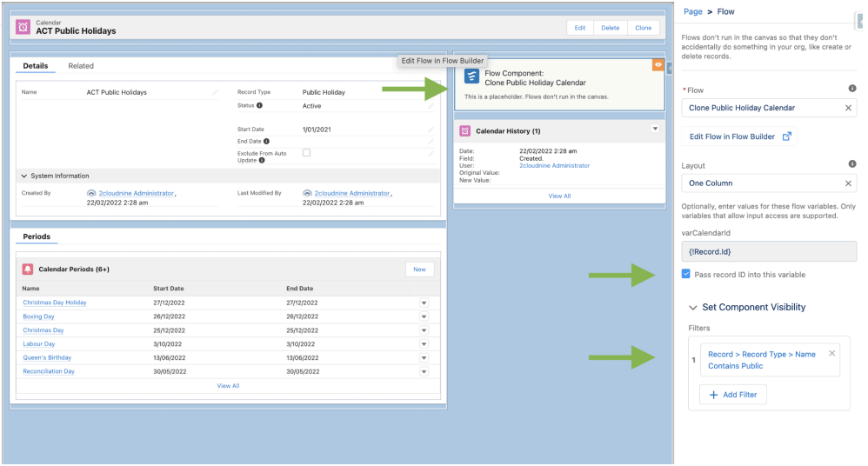Click the Name column header in Calendar Periods

pos(30,289)
